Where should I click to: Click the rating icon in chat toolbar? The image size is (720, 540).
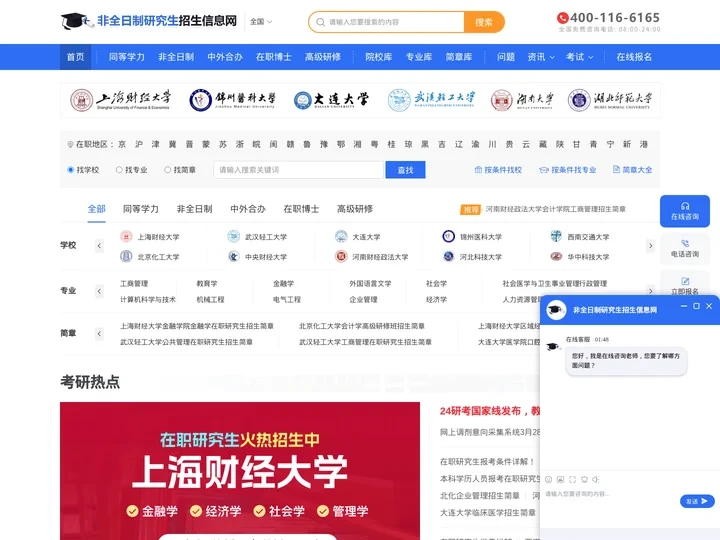pyautogui.click(x=584, y=479)
